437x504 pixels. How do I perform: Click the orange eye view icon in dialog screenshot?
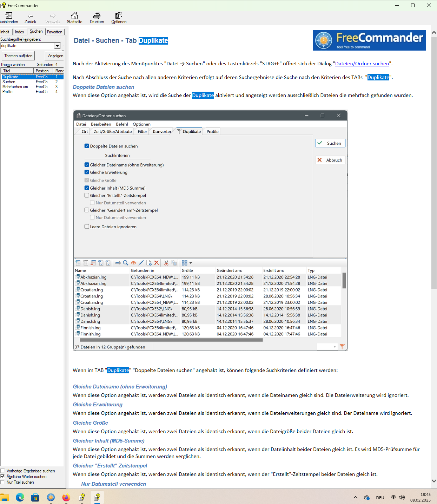click(133, 263)
